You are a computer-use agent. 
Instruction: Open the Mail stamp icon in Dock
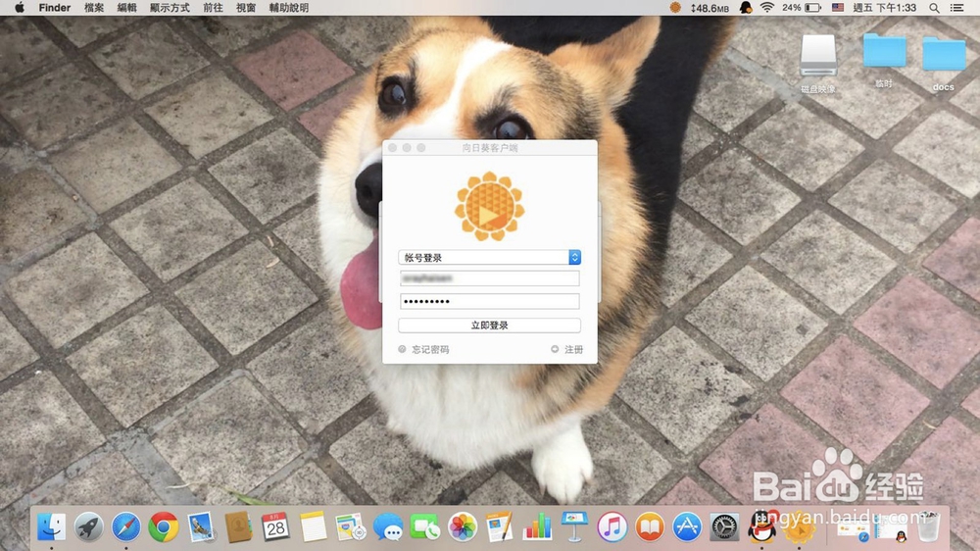pos(201,526)
